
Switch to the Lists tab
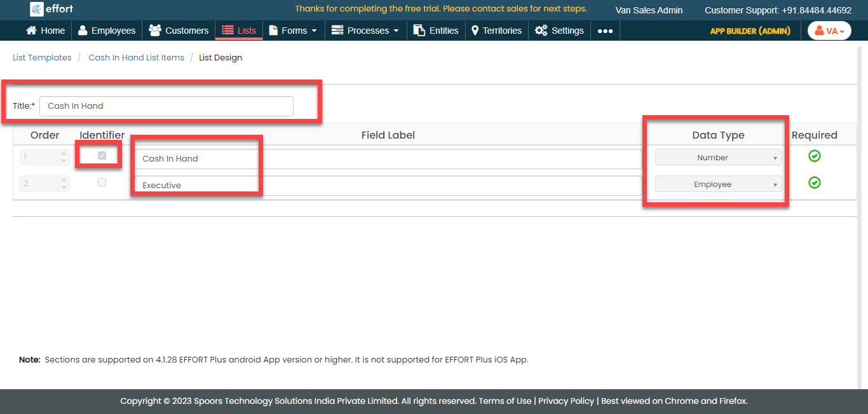(x=239, y=31)
